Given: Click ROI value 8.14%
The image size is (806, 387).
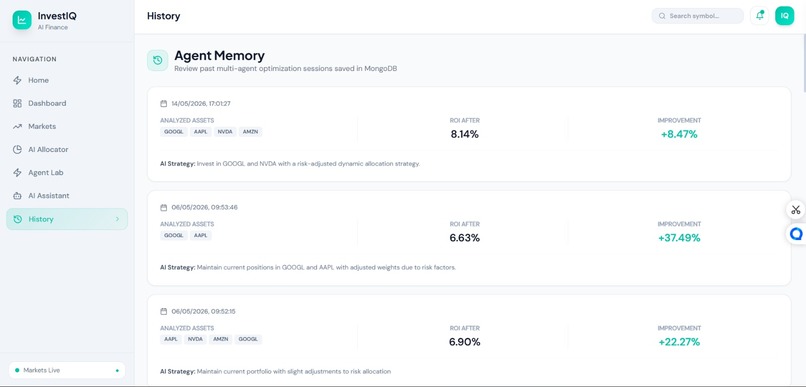Looking at the screenshot, I should pos(465,135).
